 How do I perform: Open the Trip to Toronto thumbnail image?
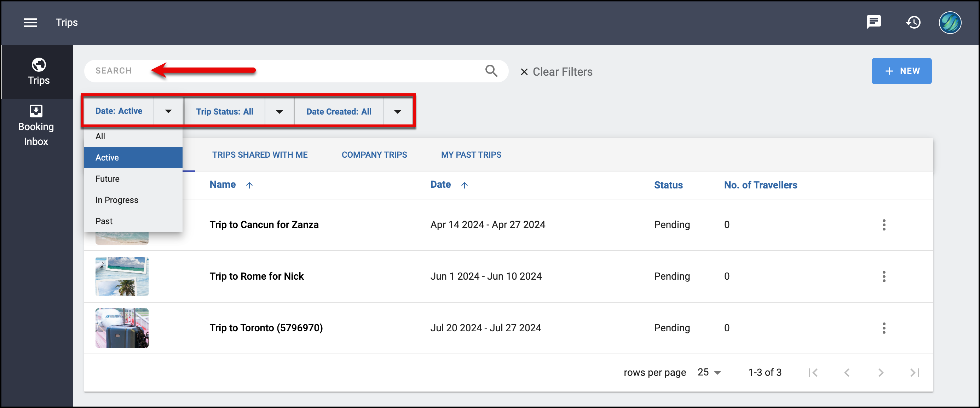pos(122,328)
